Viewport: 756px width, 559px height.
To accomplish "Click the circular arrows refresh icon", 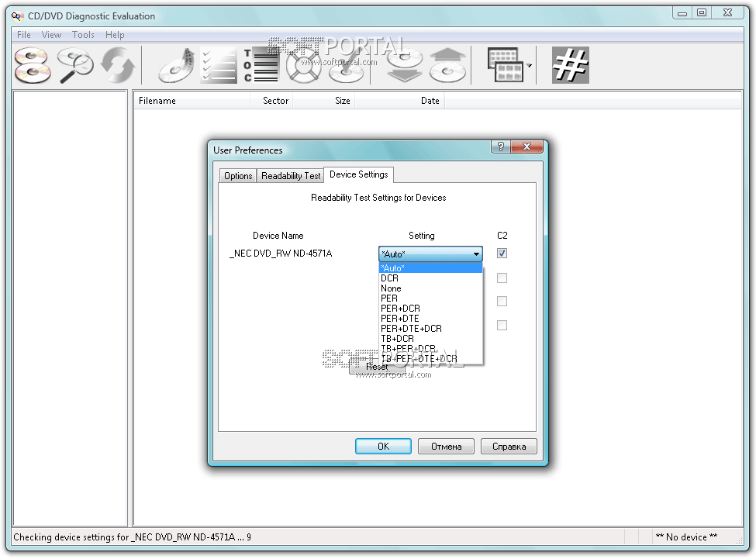I will (x=117, y=65).
